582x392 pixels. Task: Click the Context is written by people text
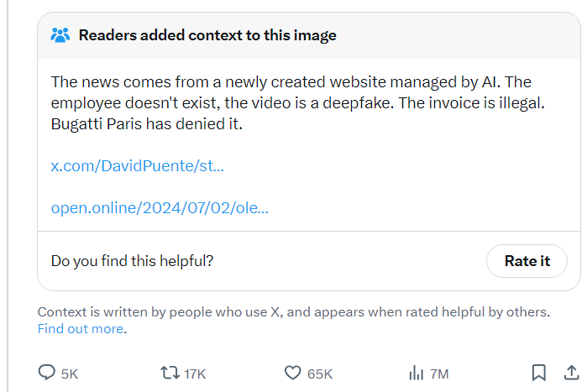point(294,312)
